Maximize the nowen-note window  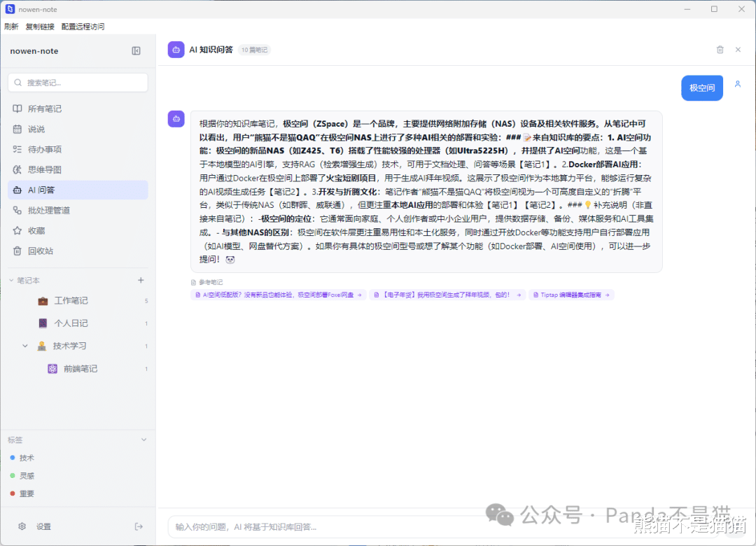coord(714,9)
